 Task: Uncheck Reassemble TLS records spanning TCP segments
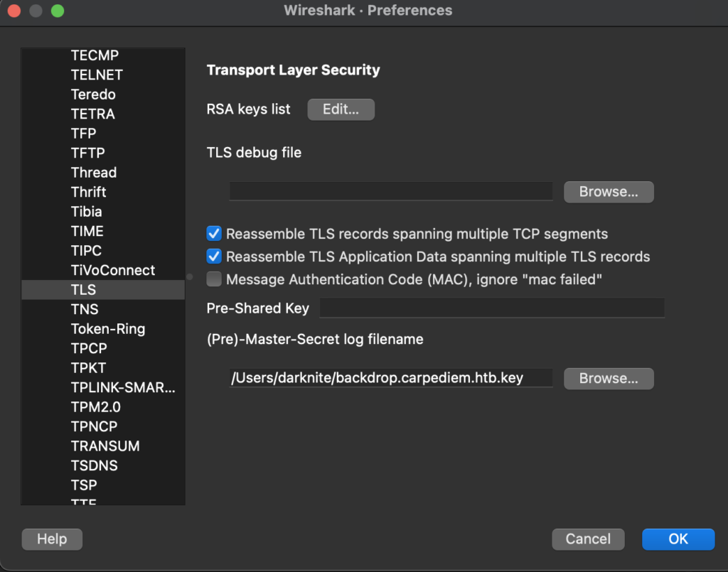(214, 234)
